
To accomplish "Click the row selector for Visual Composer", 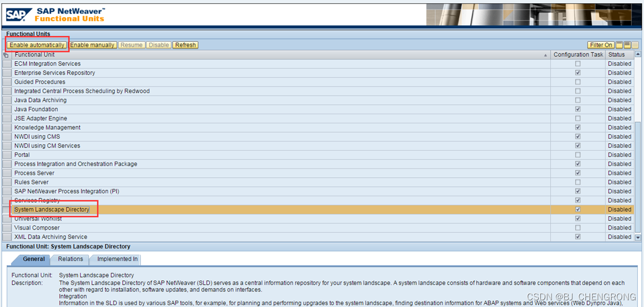I will [x=7, y=228].
